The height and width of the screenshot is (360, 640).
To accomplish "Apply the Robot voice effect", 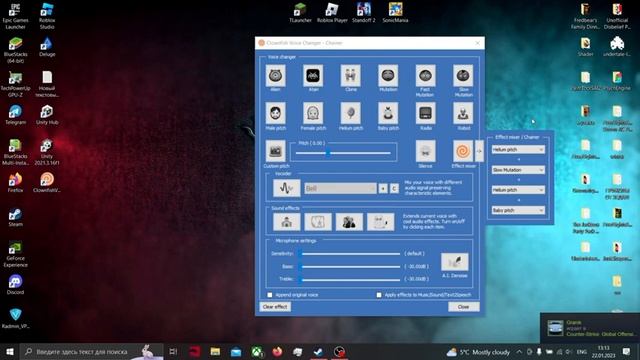I will click(x=463, y=113).
